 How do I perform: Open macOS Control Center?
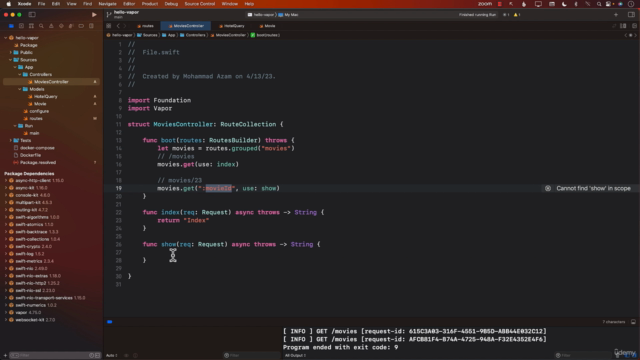point(609,4)
